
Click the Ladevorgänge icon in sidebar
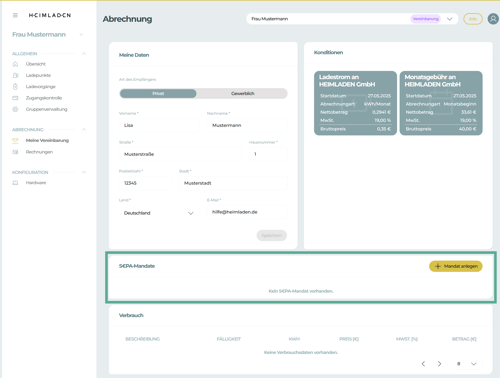(x=15, y=87)
